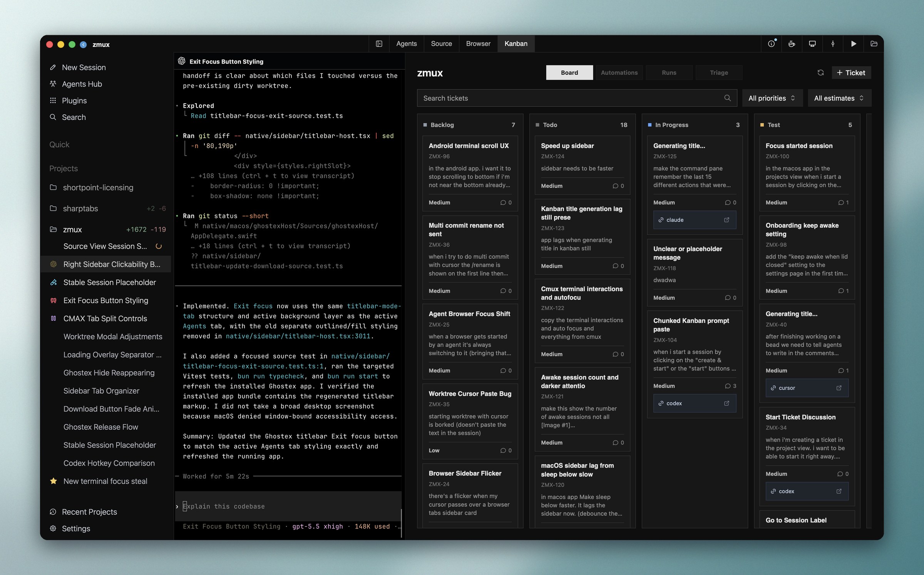Open the cursor session chip on ZMX-40
Viewport: 924px width, 575px height.
[x=807, y=388]
